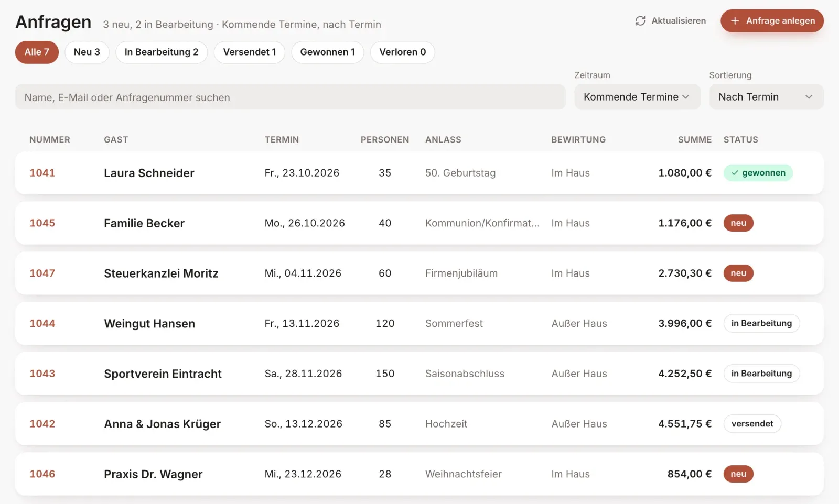Click the Anfrage anlegen button
Screen dimensions: 839x504
(772, 21)
